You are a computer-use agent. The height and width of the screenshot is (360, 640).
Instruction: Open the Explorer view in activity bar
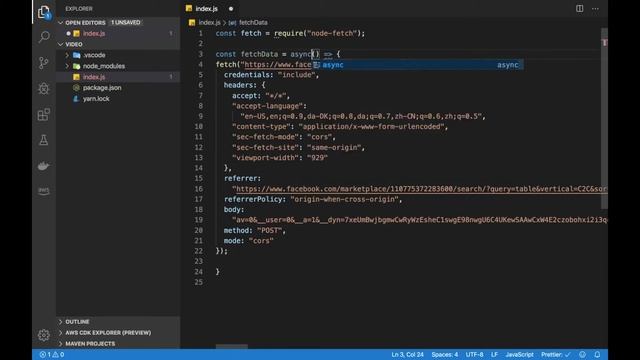coord(44,12)
